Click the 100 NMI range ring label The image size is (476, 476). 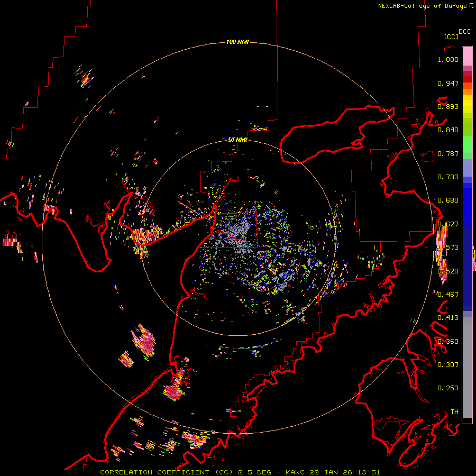[237, 42]
